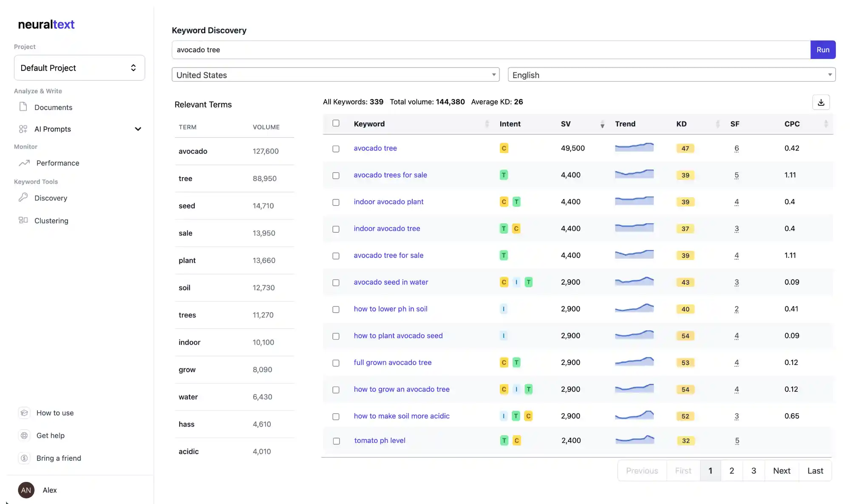
Task: Open the how to grow an avocado tree link
Action: pyautogui.click(x=402, y=389)
